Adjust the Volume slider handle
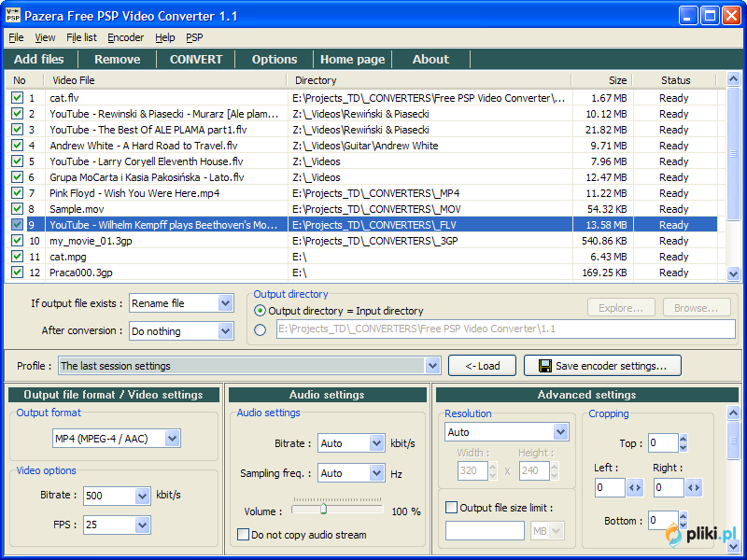Viewport: 747px width, 560px height. point(323,509)
